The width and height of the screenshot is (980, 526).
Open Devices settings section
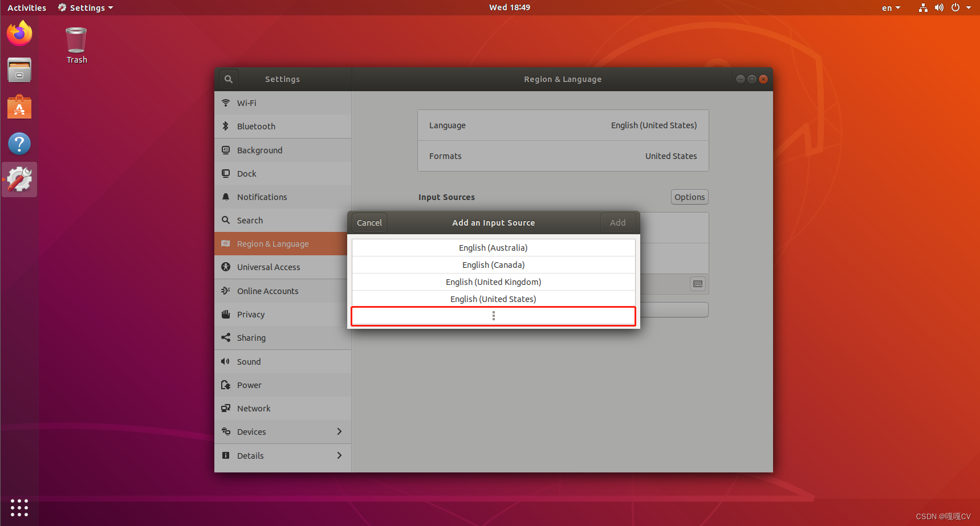[283, 431]
